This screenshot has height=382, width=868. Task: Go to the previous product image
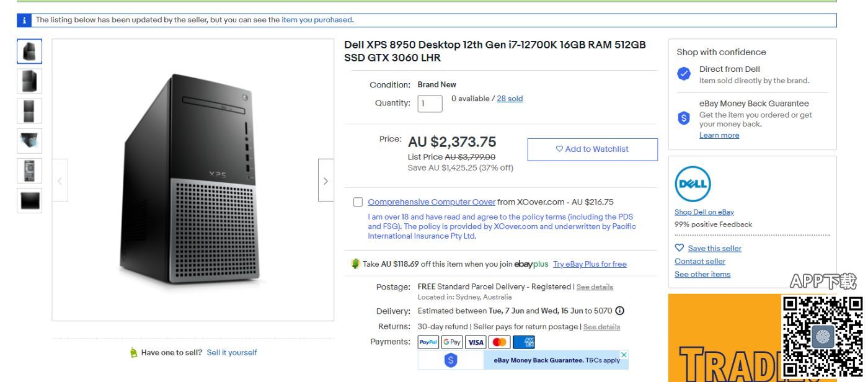click(60, 180)
